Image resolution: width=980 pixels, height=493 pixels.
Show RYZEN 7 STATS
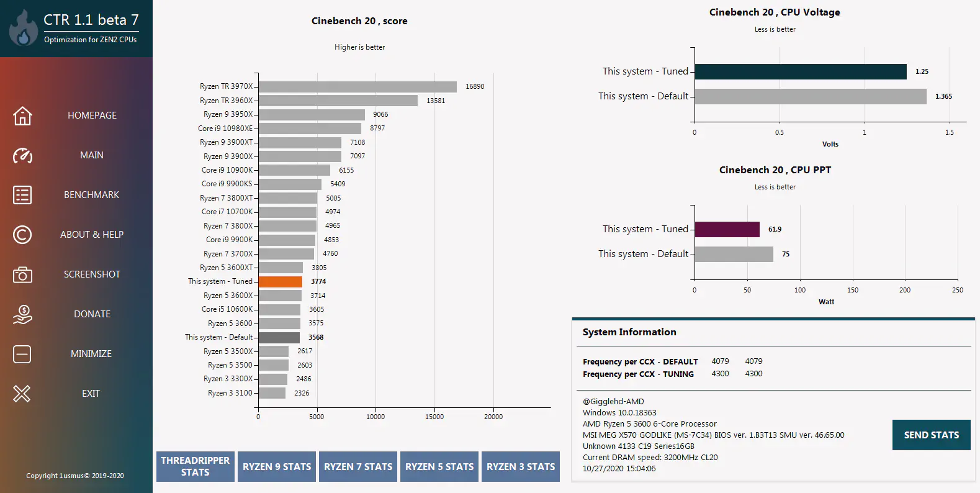click(x=358, y=466)
